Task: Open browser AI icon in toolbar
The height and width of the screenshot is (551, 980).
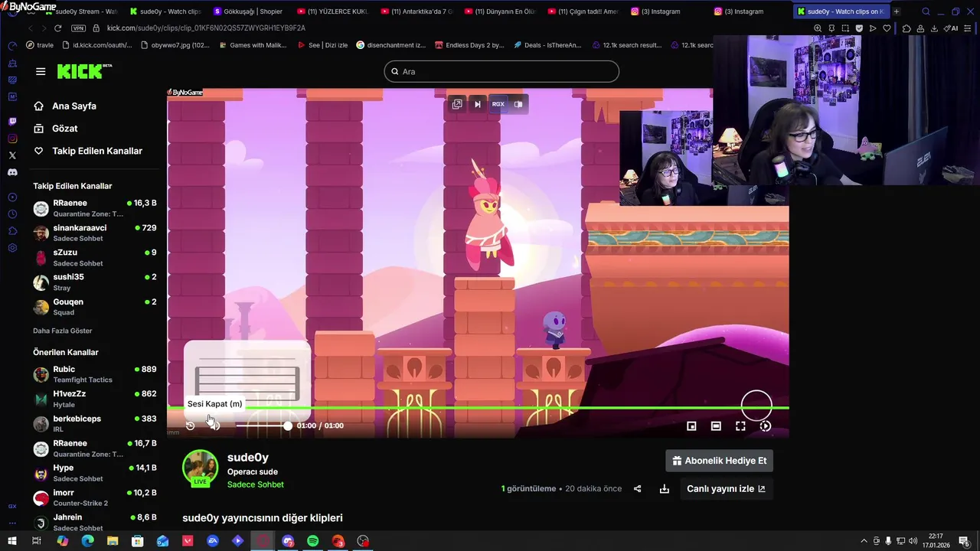Action: point(952,28)
